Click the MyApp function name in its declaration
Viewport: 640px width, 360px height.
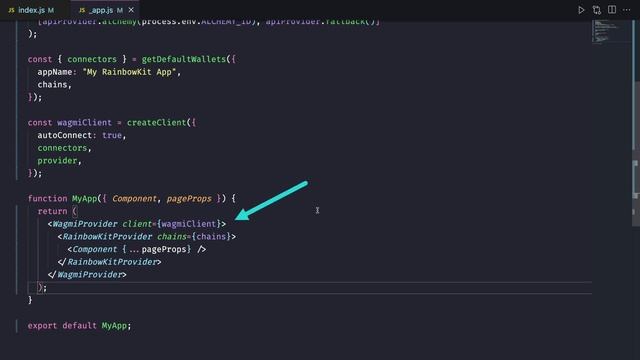(84, 198)
